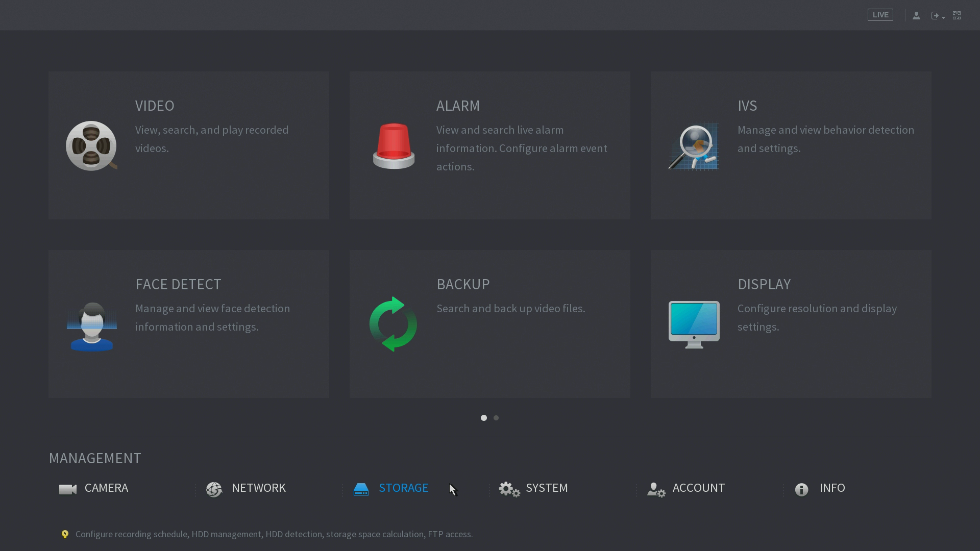This screenshot has width=980, height=551.
Task: Open the IVS magnifier icon
Action: [x=694, y=147]
